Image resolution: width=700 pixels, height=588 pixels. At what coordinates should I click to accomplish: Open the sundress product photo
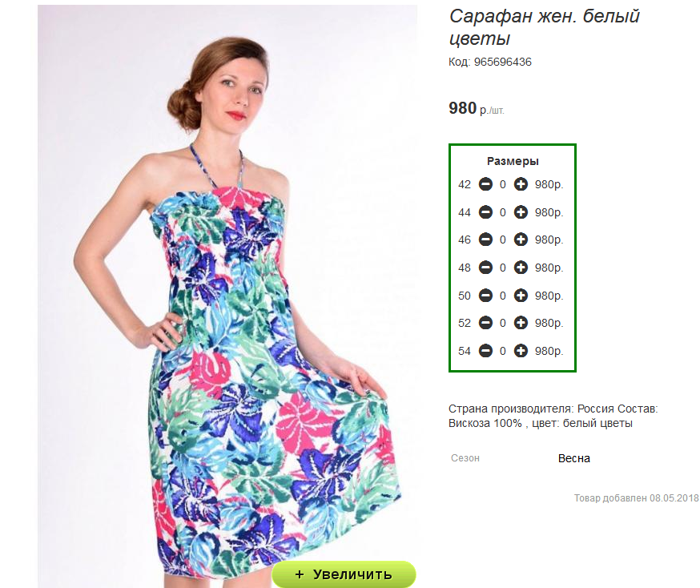click(227, 295)
